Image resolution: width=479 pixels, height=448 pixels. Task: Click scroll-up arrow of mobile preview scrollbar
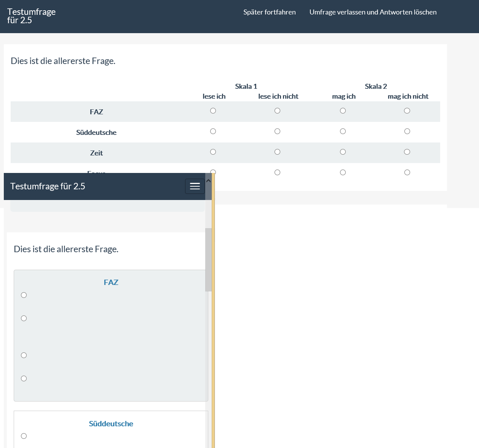208,181
